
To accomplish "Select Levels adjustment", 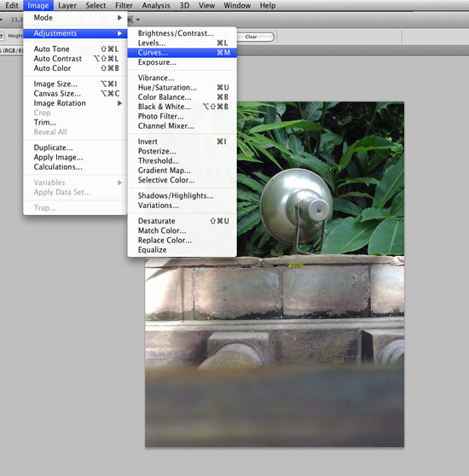I will tap(182, 44).
